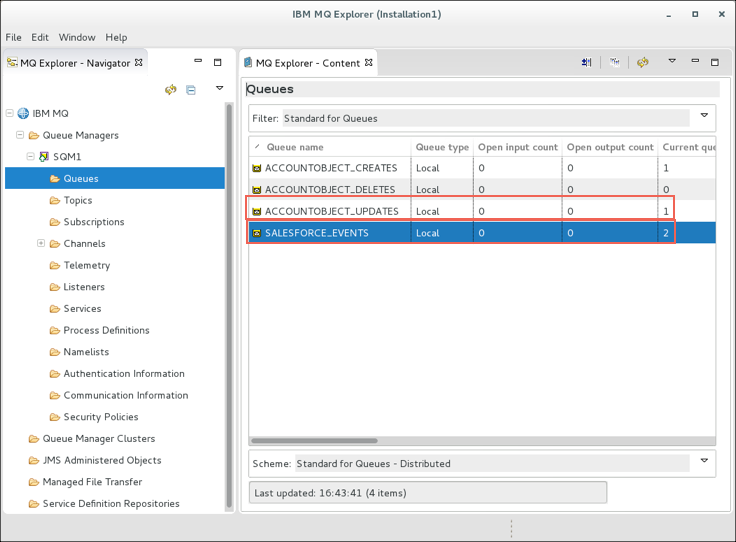
Task: Select Queue Manager Clusters node
Action: [99, 439]
